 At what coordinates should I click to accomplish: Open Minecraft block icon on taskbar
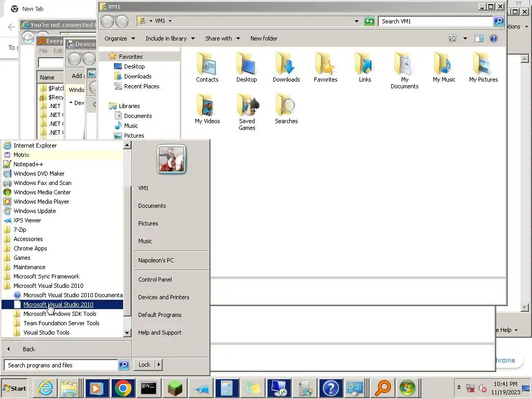click(x=175, y=388)
